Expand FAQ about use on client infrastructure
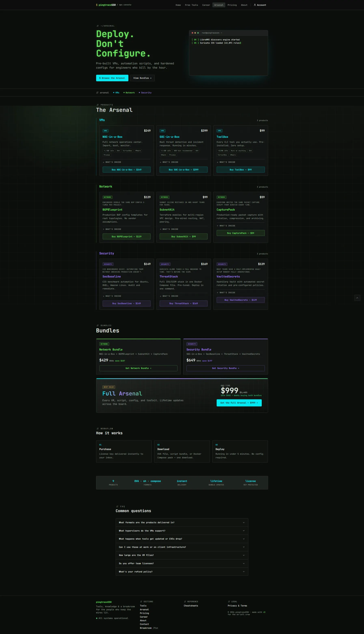The height and width of the screenshot is (634, 364). (x=182, y=547)
